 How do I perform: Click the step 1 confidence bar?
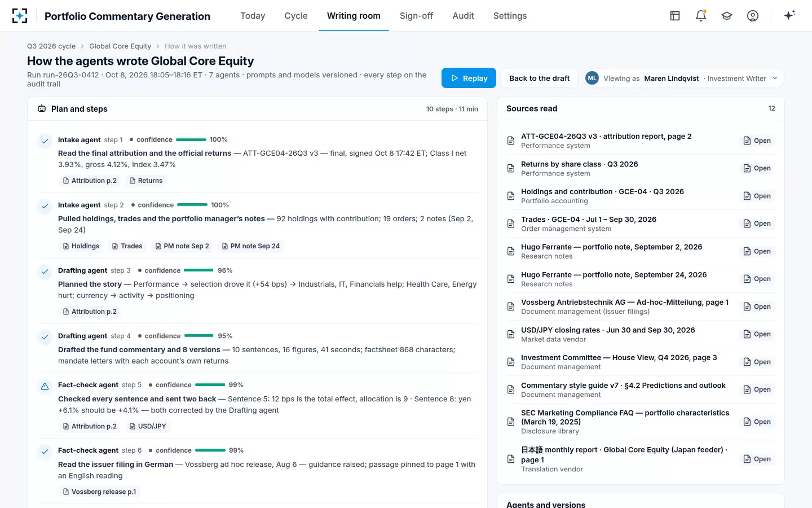191,139
